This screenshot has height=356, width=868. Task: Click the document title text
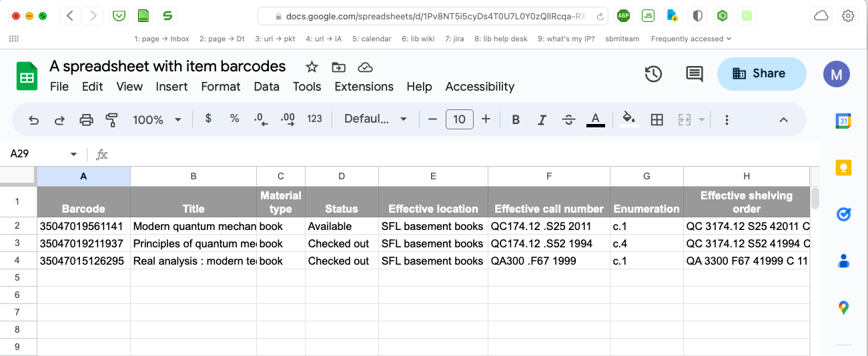click(167, 66)
